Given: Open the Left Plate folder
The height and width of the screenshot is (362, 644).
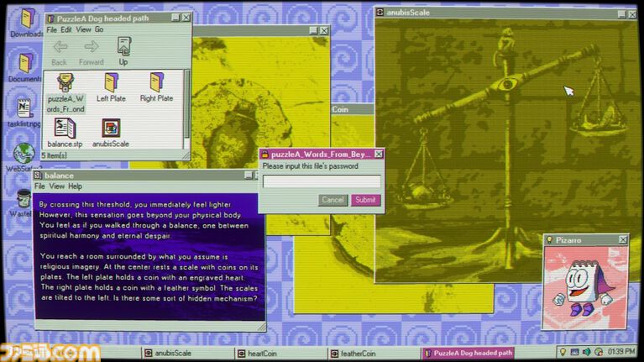Looking at the screenshot, I should click(111, 83).
